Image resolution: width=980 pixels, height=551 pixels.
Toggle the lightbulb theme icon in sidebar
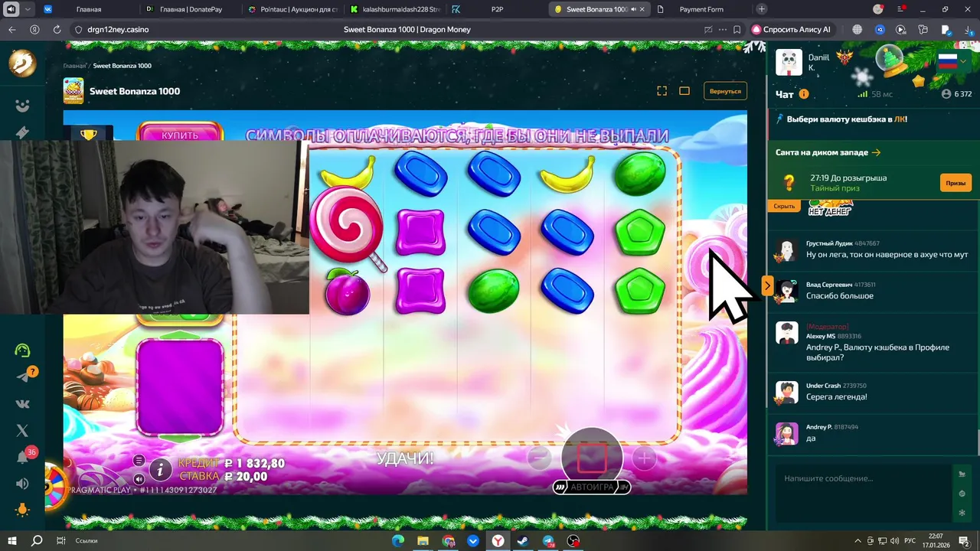22,510
